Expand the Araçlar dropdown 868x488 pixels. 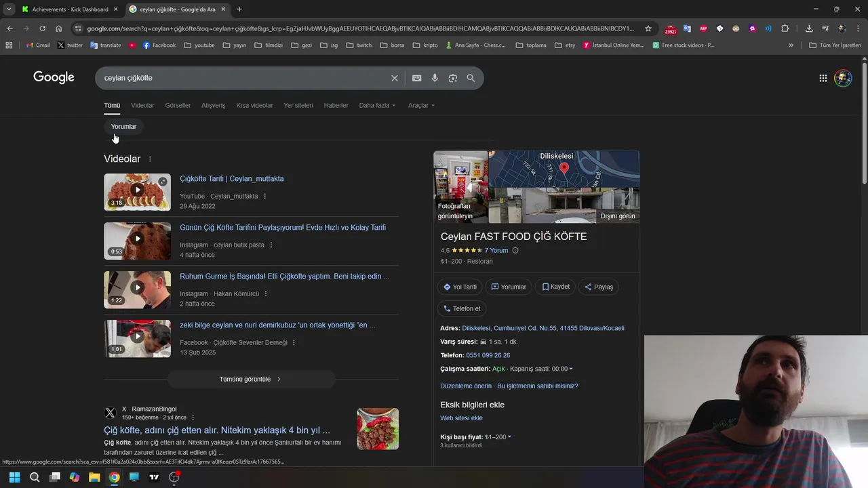point(421,106)
